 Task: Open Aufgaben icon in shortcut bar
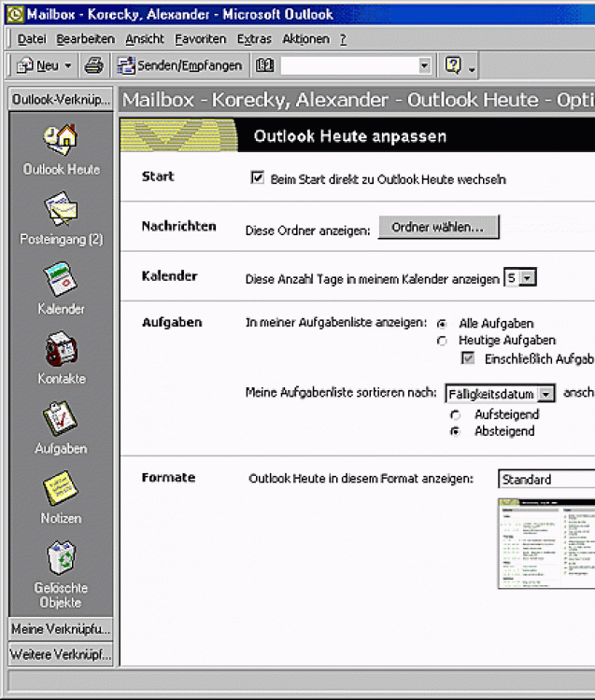(61, 418)
